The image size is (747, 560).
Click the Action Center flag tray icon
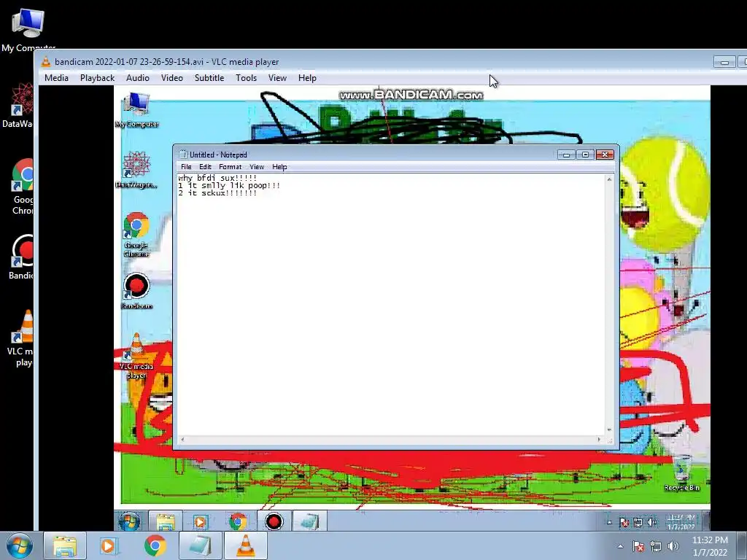pos(638,546)
